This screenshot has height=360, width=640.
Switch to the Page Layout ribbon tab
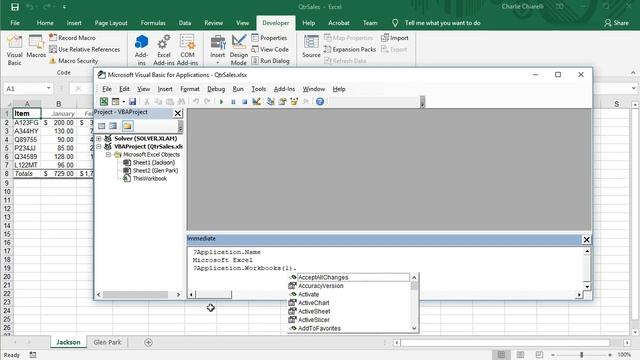pos(111,23)
